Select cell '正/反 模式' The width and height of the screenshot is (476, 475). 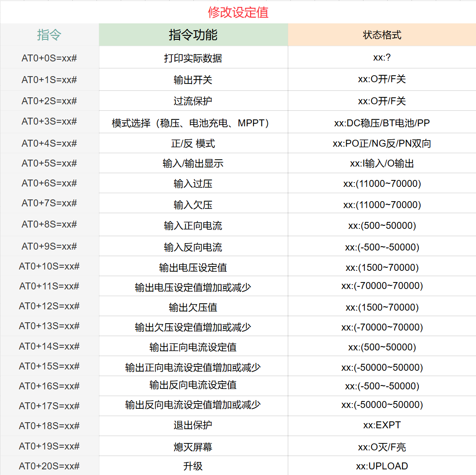point(193,143)
